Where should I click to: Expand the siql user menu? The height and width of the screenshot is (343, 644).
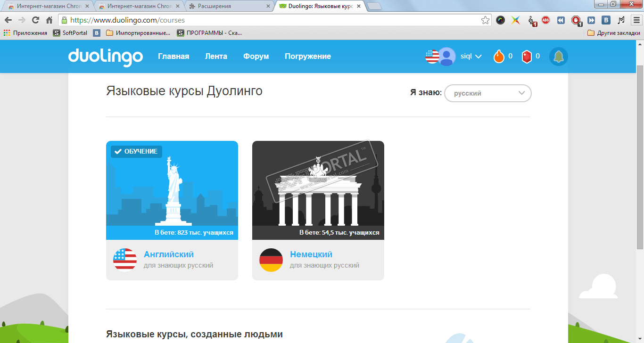(471, 57)
